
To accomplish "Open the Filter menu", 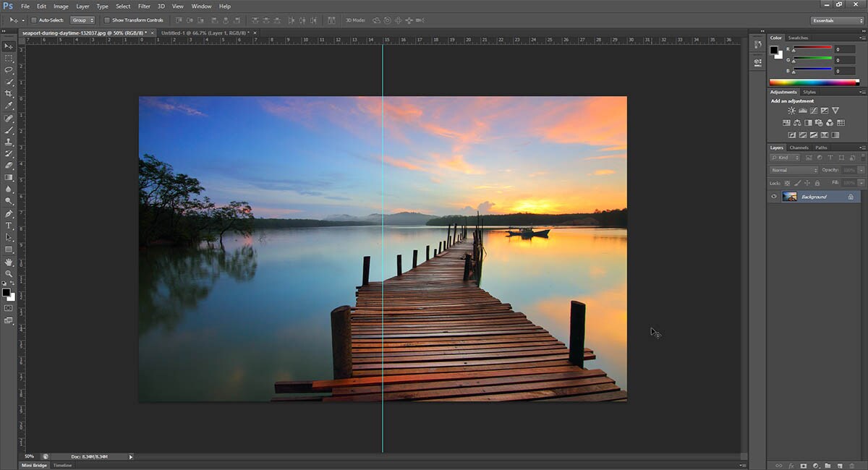I will tap(144, 7).
